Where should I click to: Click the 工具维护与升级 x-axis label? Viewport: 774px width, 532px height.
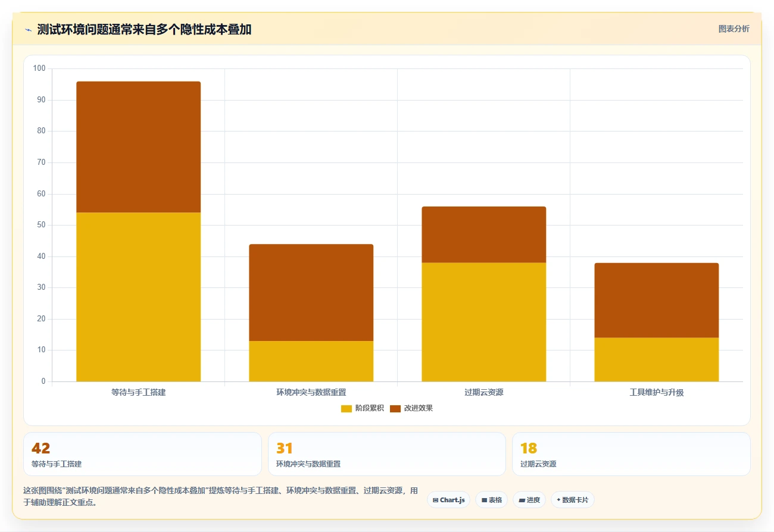pos(657,393)
